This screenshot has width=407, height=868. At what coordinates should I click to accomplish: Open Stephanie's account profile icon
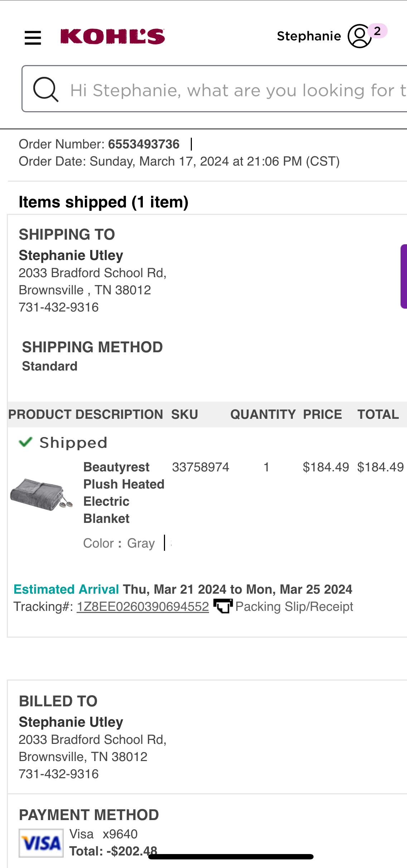point(359,36)
